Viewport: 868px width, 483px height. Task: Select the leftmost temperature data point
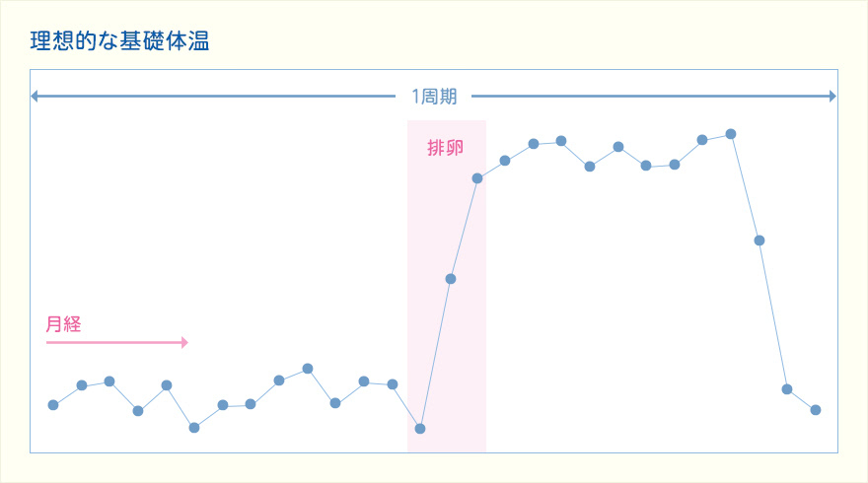53,405
